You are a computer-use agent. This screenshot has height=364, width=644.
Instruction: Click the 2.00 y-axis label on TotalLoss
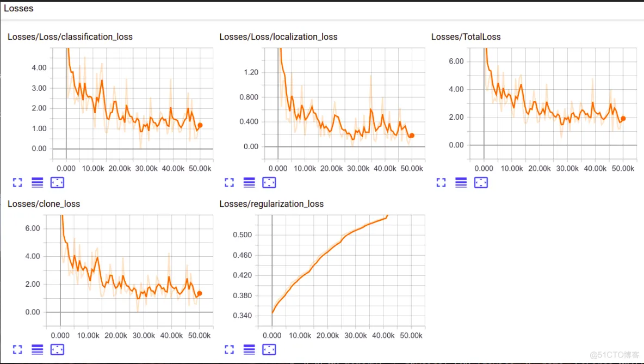(x=456, y=117)
